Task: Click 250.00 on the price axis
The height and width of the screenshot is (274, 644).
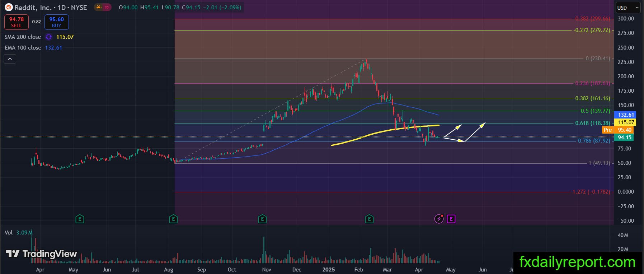Action: 626,47
